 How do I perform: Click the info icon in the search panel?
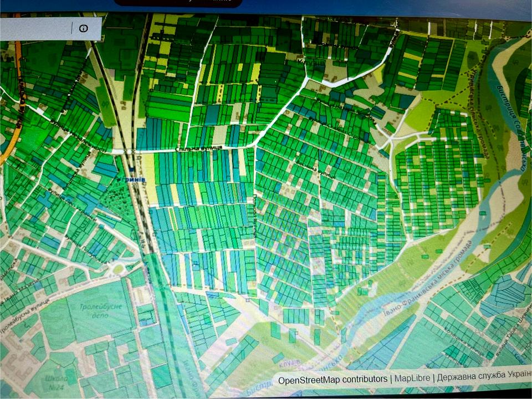[83, 28]
